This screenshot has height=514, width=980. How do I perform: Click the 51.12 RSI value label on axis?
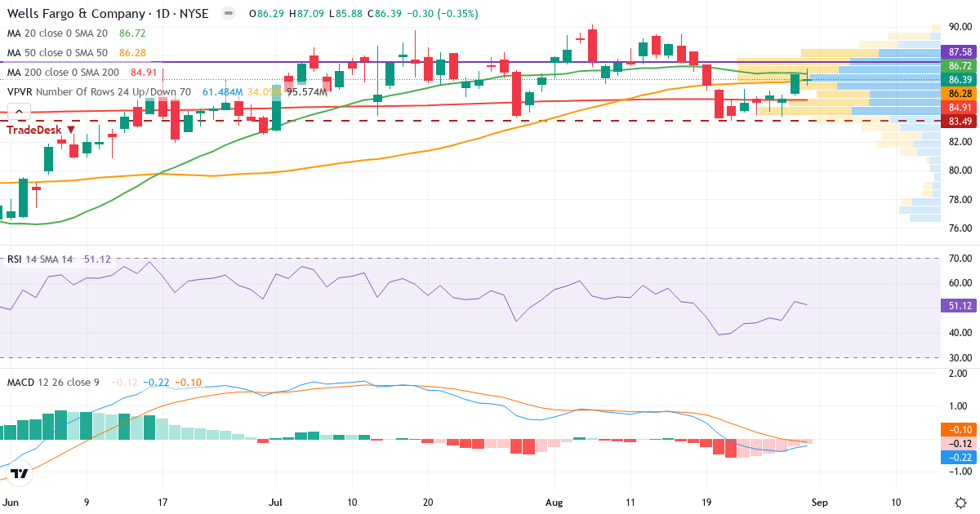click(x=958, y=305)
